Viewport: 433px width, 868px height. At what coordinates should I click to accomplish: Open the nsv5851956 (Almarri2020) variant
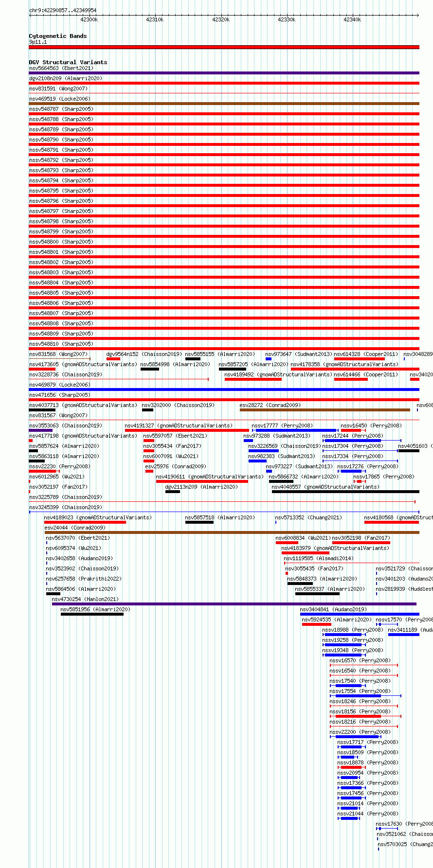pos(95,609)
